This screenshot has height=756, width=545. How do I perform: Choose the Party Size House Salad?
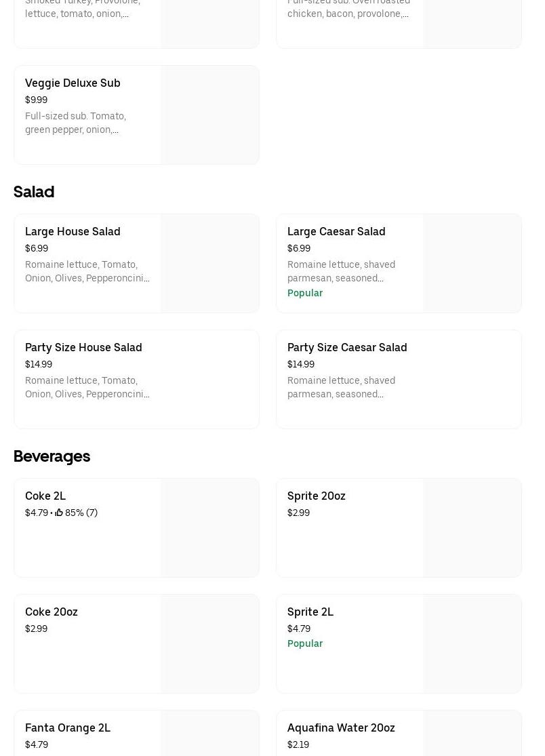pyautogui.click(x=83, y=347)
